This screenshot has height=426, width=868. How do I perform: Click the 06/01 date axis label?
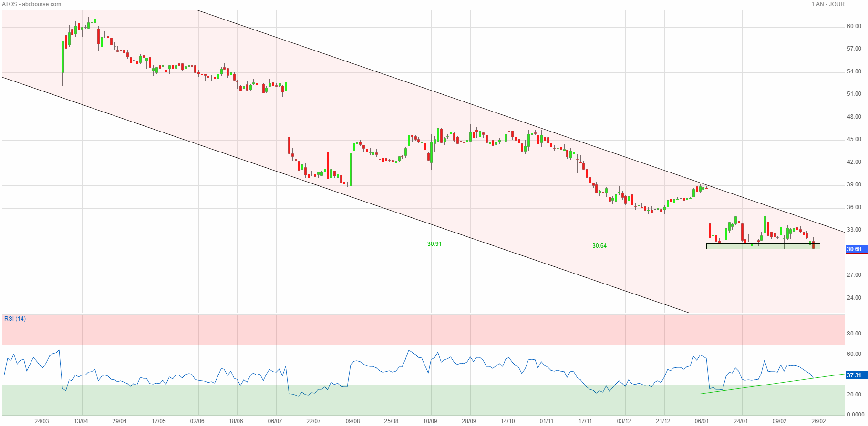pos(702,421)
